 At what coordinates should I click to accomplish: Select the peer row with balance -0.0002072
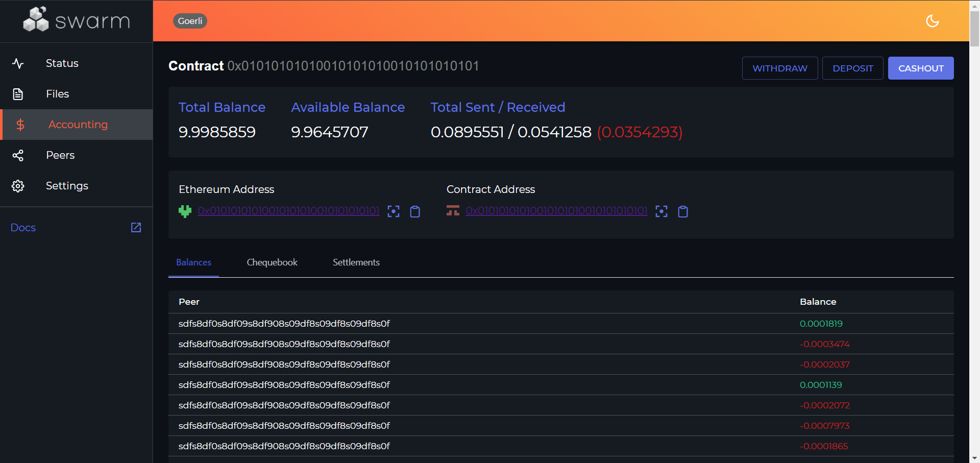(x=561, y=405)
